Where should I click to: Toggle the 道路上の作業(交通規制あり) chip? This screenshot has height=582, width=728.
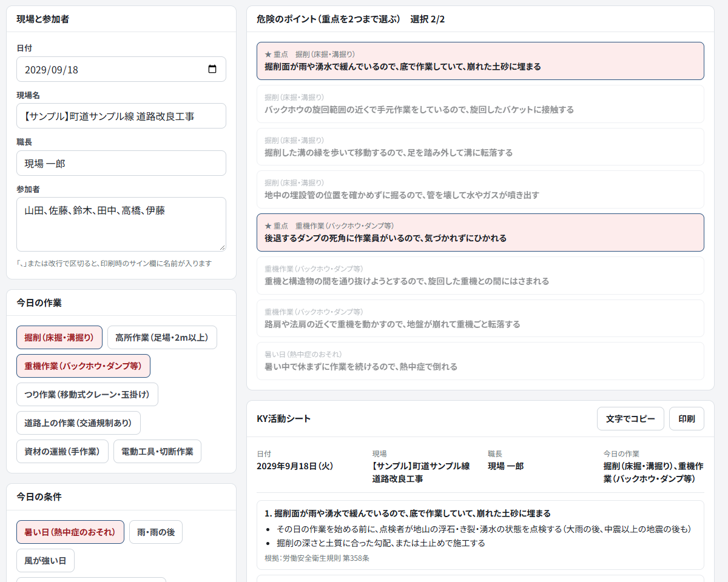pyautogui.click(x=78, y=423)
